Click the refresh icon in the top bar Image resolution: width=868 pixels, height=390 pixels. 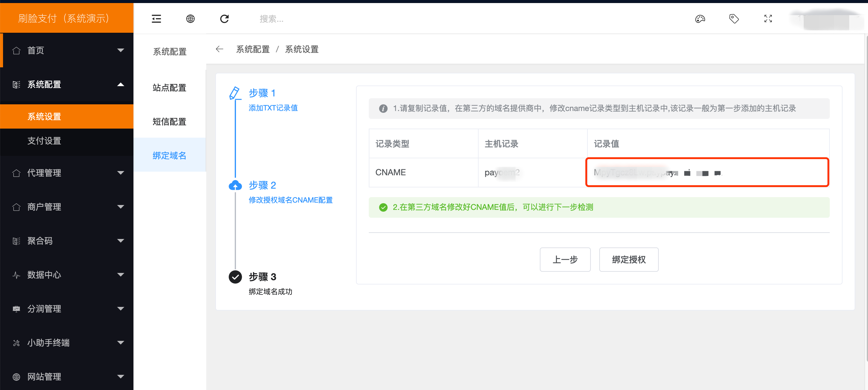point(224,19)
